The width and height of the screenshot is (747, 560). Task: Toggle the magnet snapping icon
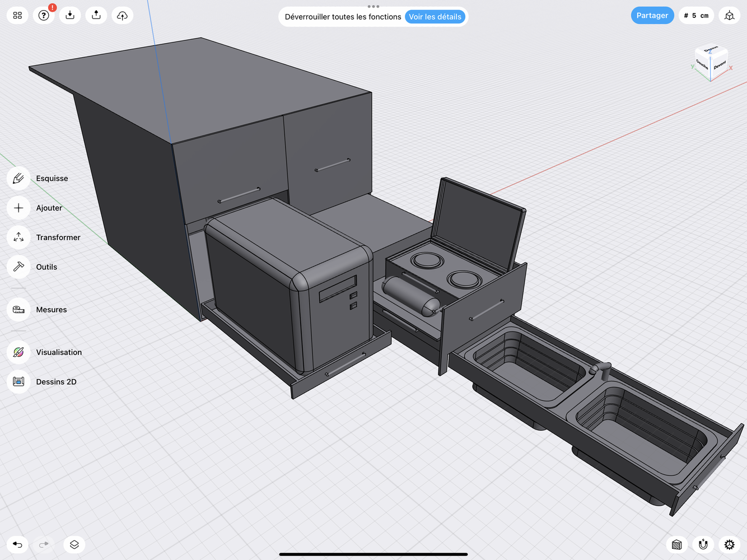point(703,544)
